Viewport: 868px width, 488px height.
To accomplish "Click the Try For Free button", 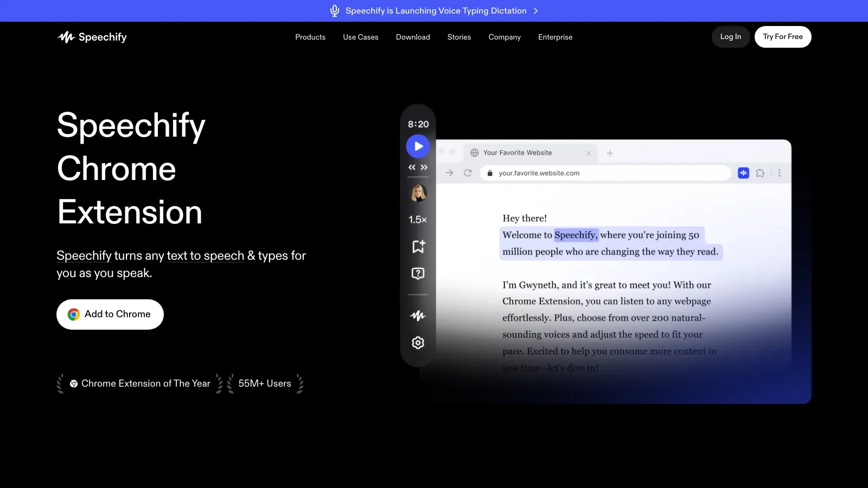I will 783,37.
